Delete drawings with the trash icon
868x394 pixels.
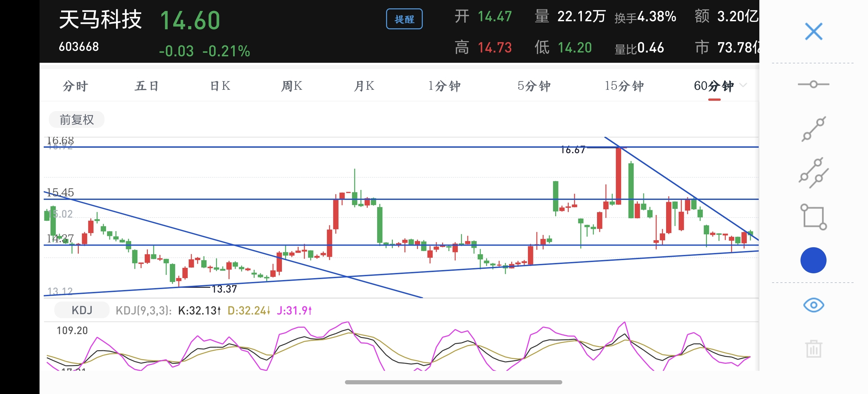tap(813, 349)
